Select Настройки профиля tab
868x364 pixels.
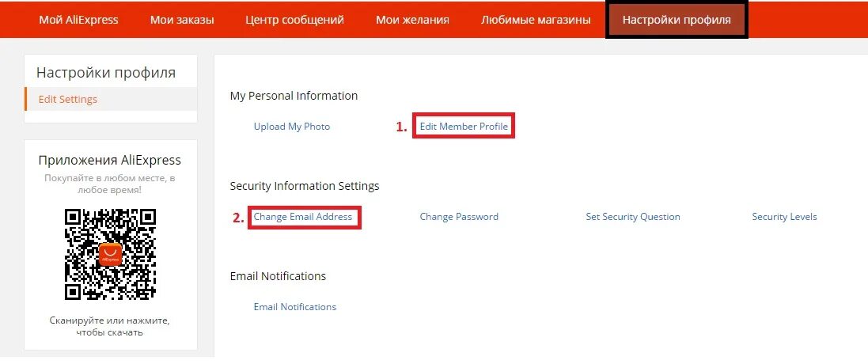677,20
